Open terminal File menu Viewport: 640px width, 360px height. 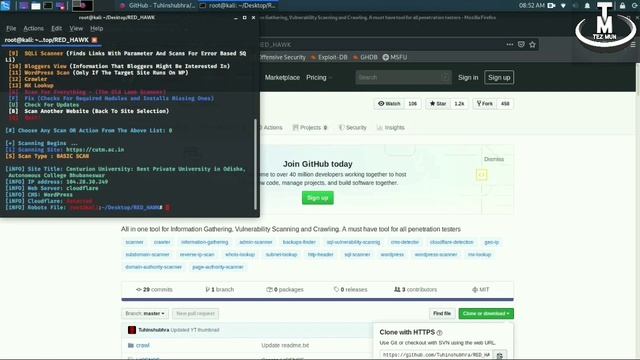tap(11, 28)
